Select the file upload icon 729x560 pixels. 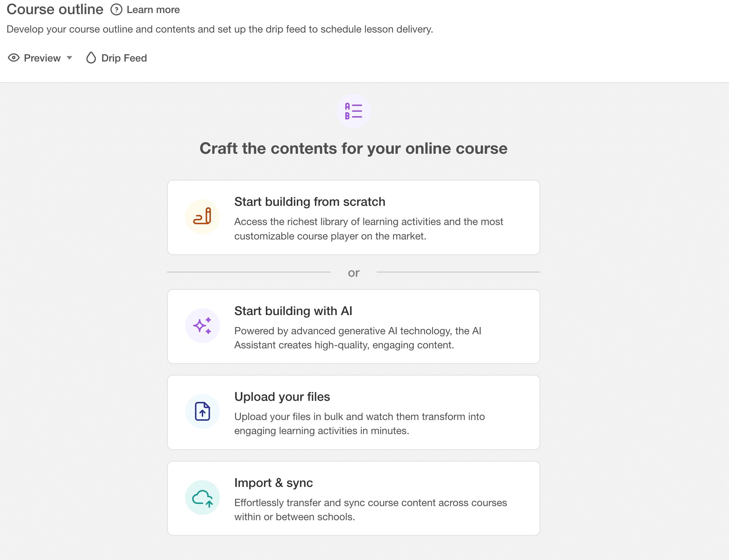tap(202, 411)
